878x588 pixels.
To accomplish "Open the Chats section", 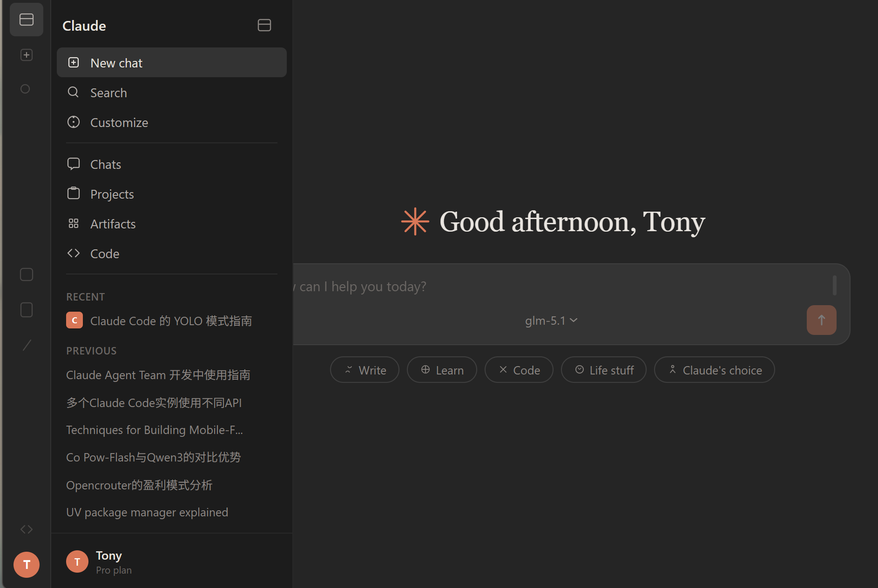I will (106, 164).
